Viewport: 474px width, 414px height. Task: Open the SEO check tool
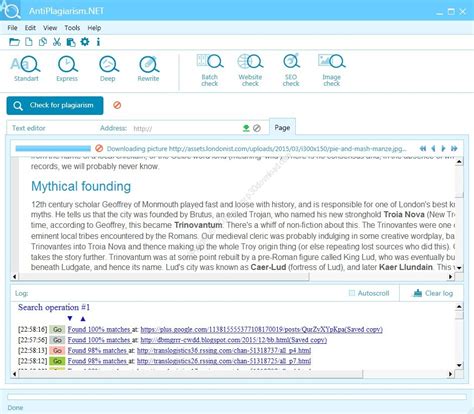pos(291,70)
